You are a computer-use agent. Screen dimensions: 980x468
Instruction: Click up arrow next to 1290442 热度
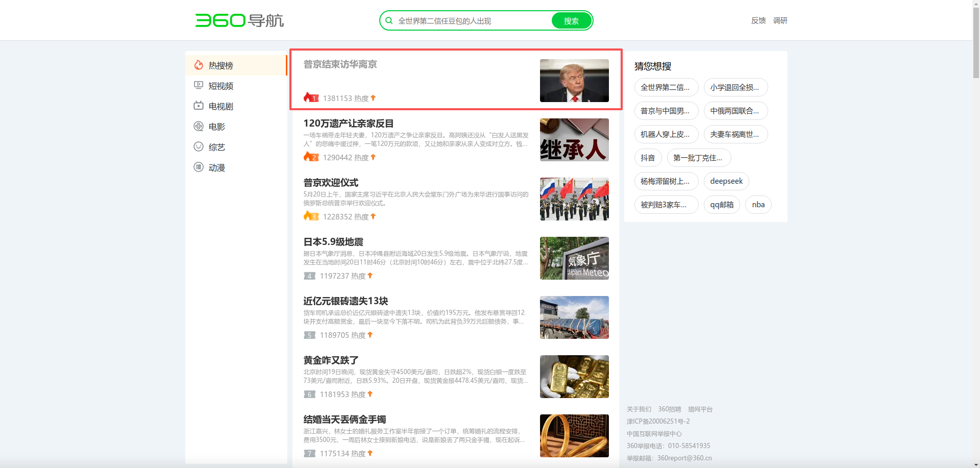pos(373,157)
